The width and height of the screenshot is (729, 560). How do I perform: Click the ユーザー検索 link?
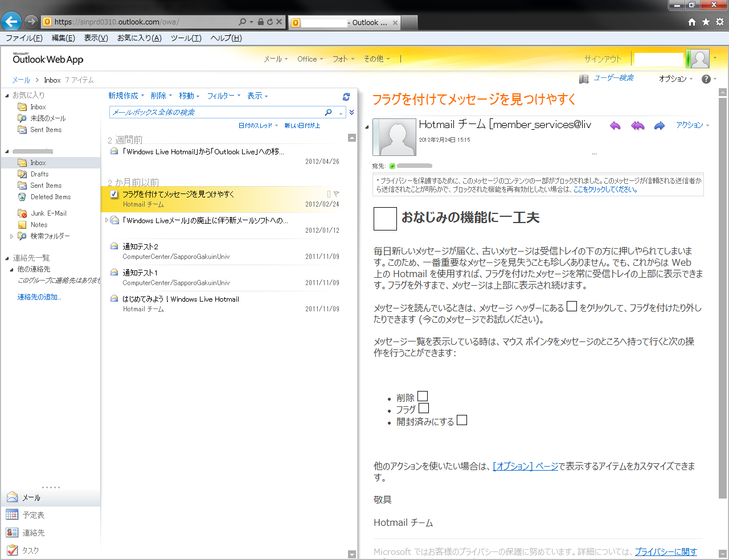[x=613, y=78]
